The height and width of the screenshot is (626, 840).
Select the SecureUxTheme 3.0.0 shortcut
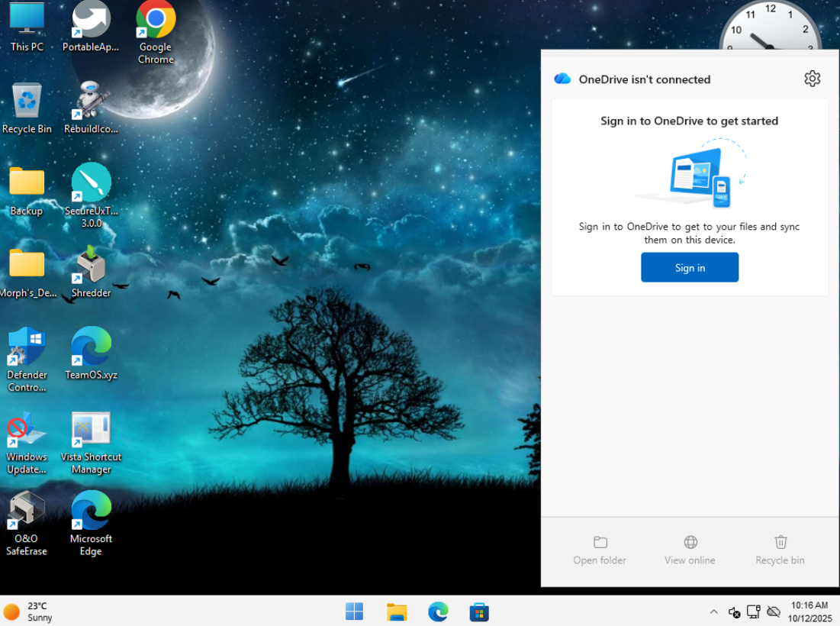point(91,184)
